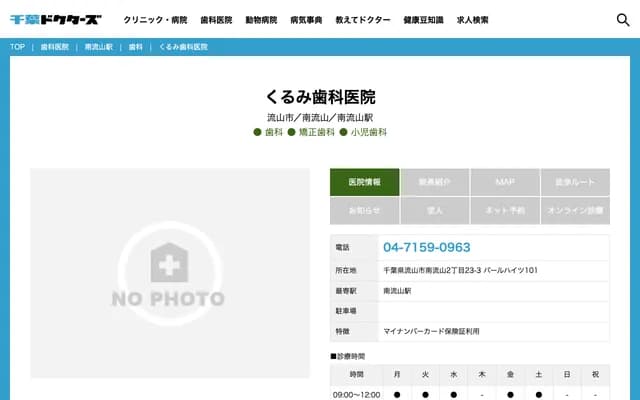Click the 木 column header
The image size is (640, 400).
click(x=482, y=374)
